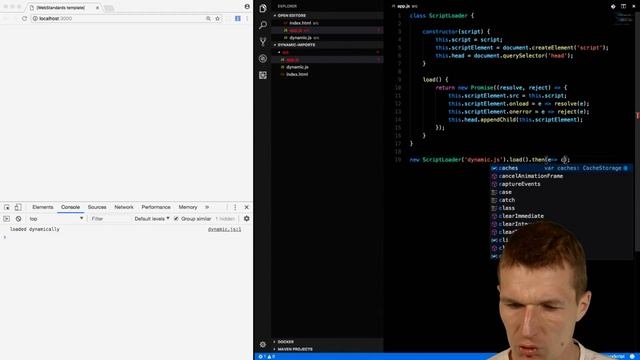
Task: Toggle the DevTools device toolbar
Action: 18,207
